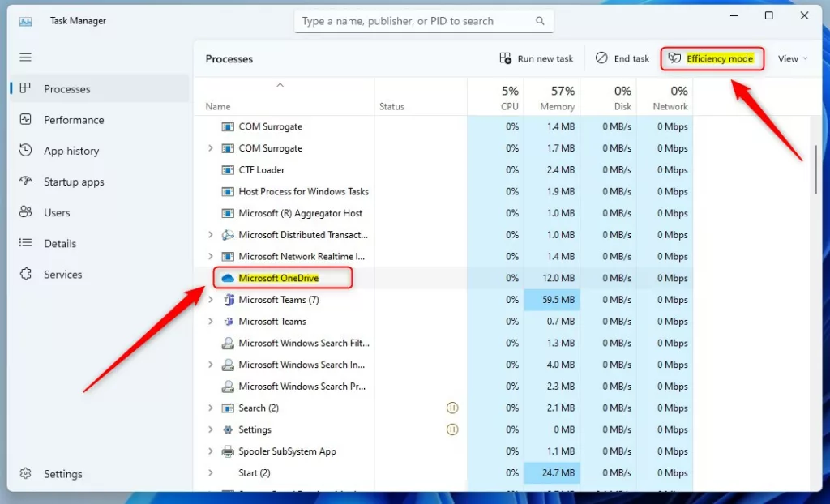Click the CTF Loader process icon

228,170
